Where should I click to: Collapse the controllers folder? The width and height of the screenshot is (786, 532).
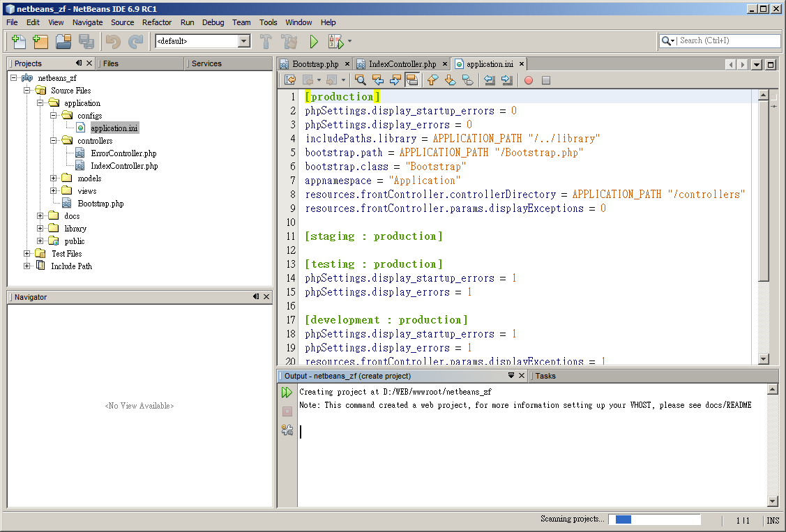54,140
